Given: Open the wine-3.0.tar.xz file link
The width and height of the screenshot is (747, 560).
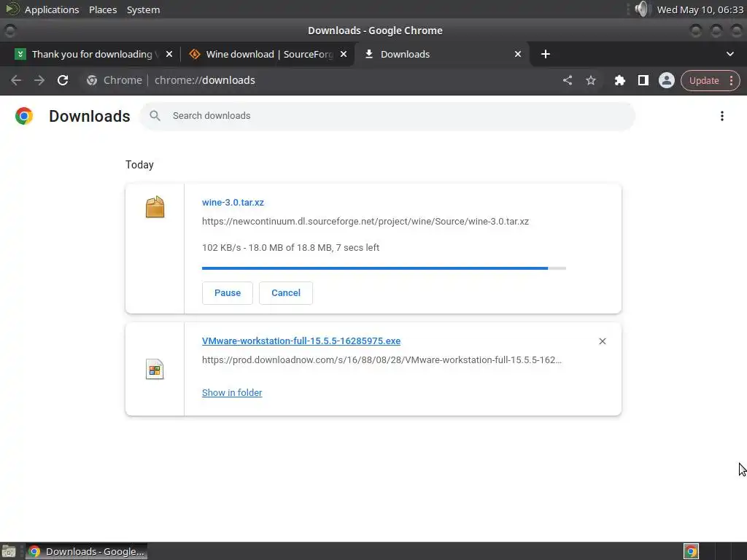Looking at the screenshot, I should pos(233,203).
